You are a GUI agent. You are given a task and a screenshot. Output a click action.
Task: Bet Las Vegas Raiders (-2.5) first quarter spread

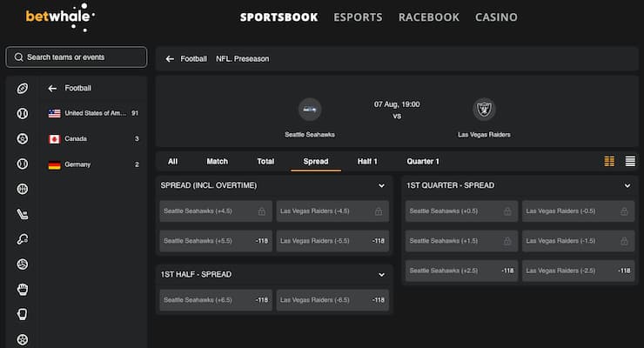click(578, 271)
